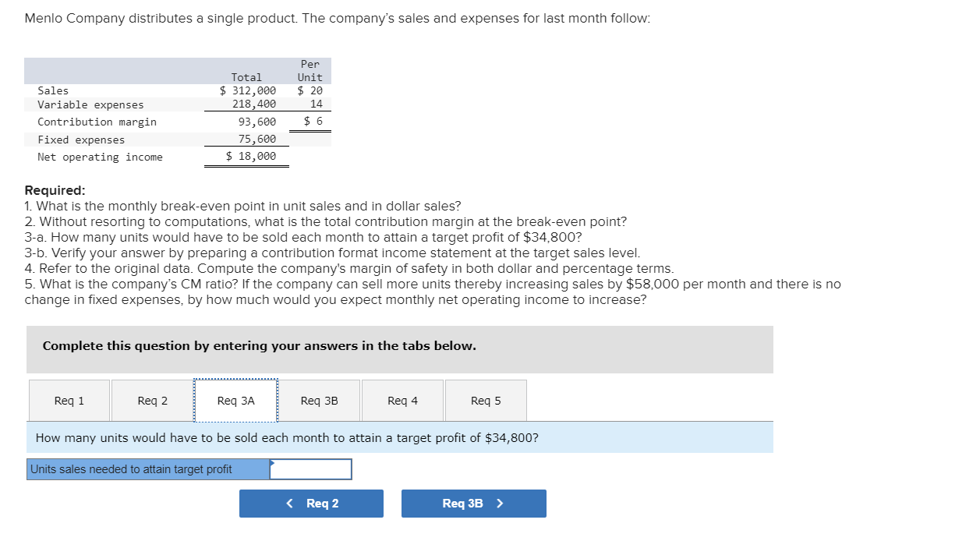Select the Req 3A tab

click(x=235, y=400)
